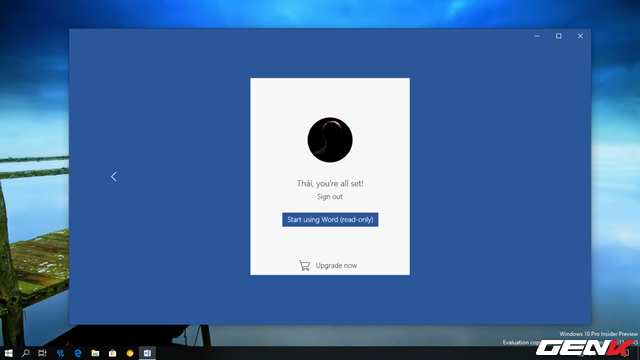
Task: Click the circular profile picture
Action: [x=330, y=140]
